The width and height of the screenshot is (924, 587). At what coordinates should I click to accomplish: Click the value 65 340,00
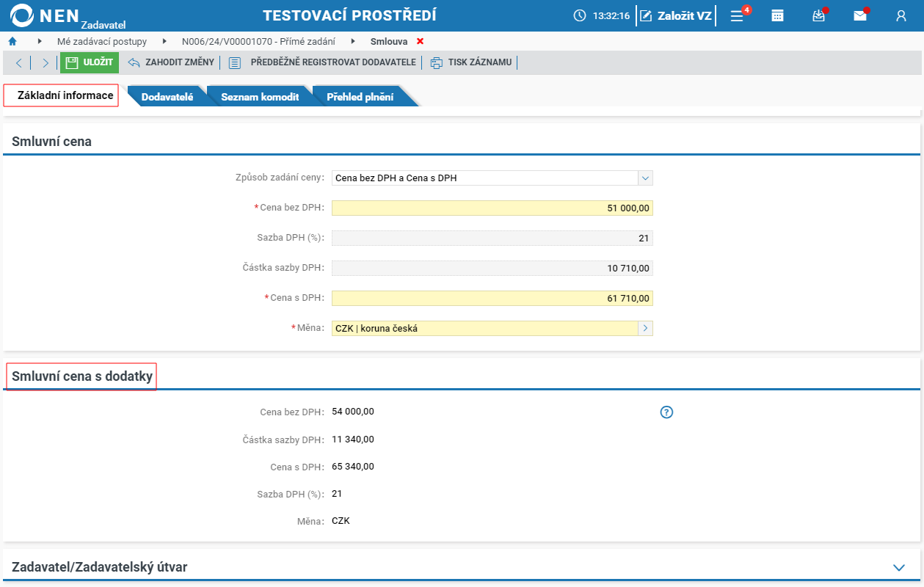[353, 467]
